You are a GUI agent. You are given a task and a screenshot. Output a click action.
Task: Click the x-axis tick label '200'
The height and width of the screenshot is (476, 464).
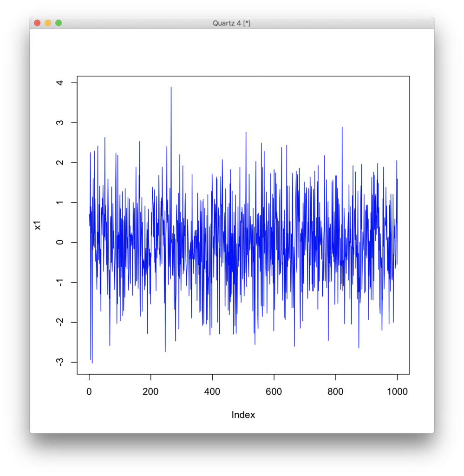coord(150,391)
